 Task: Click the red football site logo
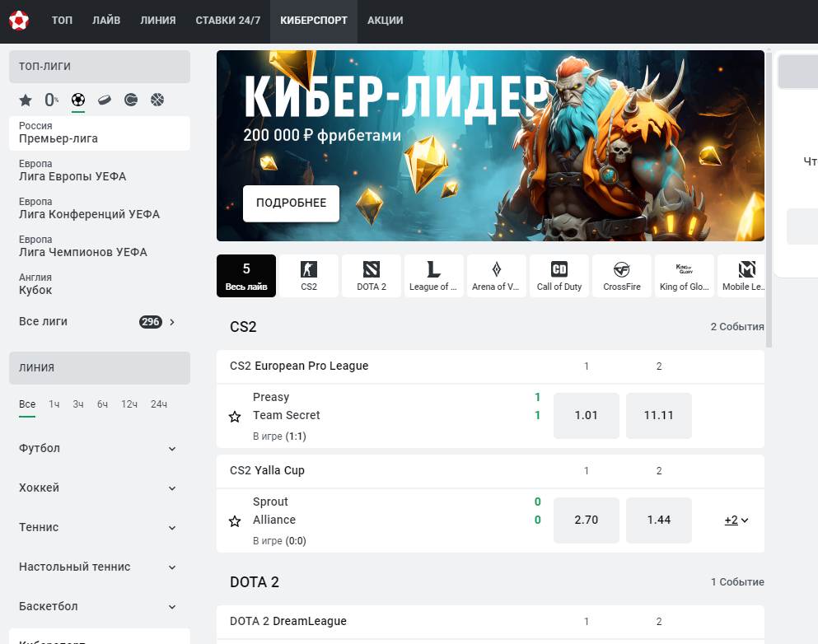pos(19,21)
